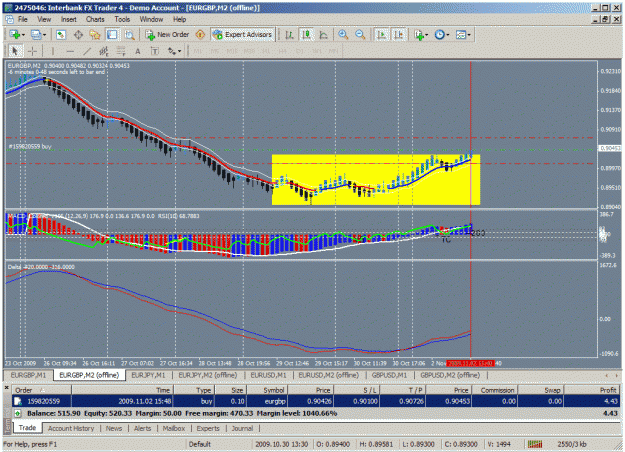Screen dimensions: 625x452
Task: Sort trades by the S / L column
Action: point(356,390)
